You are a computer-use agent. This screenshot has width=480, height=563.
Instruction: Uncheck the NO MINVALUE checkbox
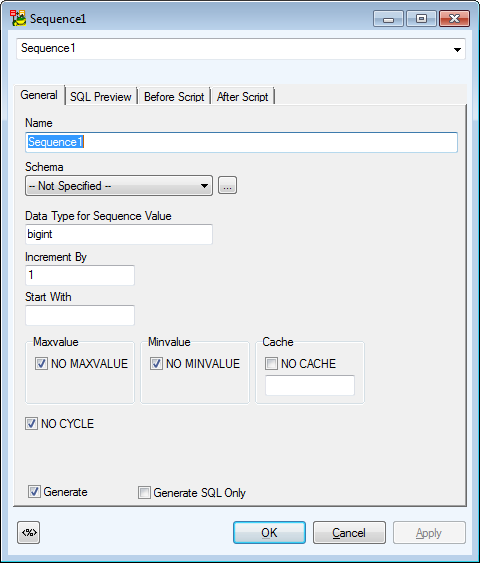(156, 363)
